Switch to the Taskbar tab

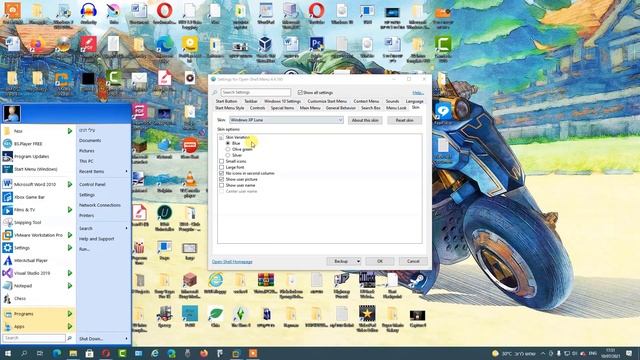point(251,101)
